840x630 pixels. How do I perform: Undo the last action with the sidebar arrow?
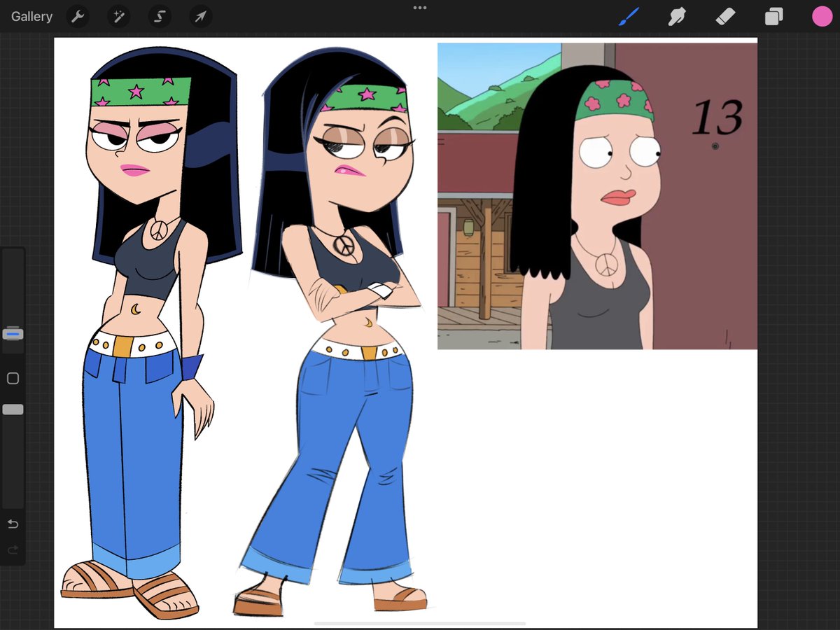coord(13,524)
